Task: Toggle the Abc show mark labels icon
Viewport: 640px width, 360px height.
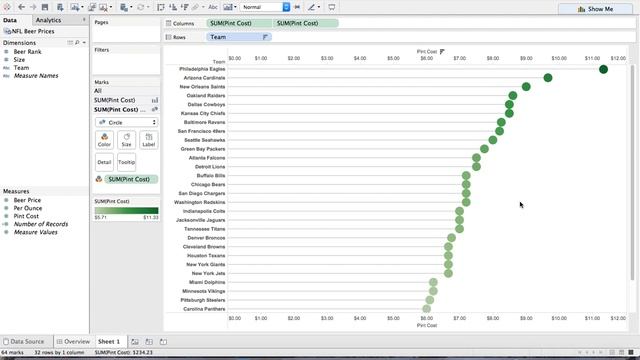Action: [x=213, y=7]
